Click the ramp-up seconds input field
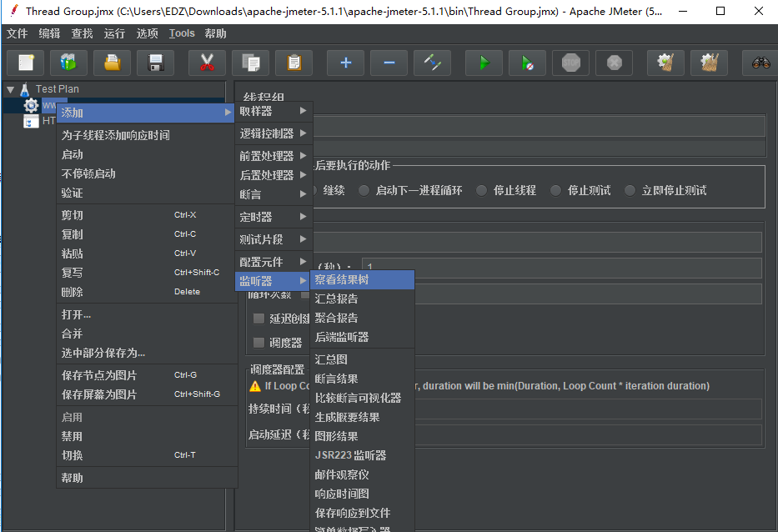Viewport: 778px width, 532px height. tap(562, 268)
